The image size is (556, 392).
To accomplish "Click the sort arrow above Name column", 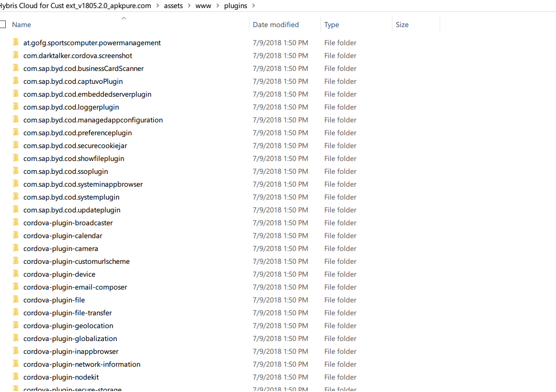I will (124, 19).
